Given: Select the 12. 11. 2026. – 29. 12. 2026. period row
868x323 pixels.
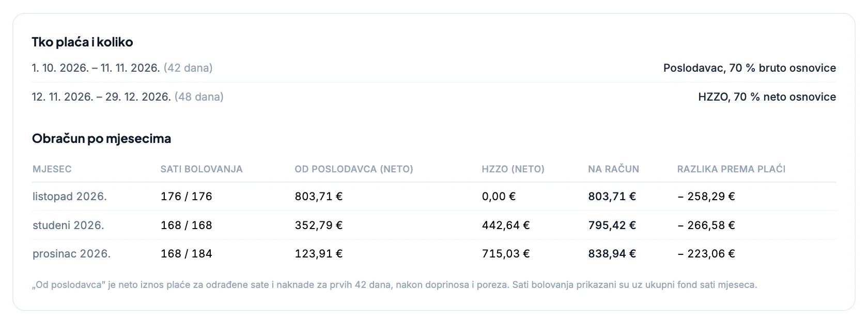Looking at the screenshot, I should pos(434,97).
